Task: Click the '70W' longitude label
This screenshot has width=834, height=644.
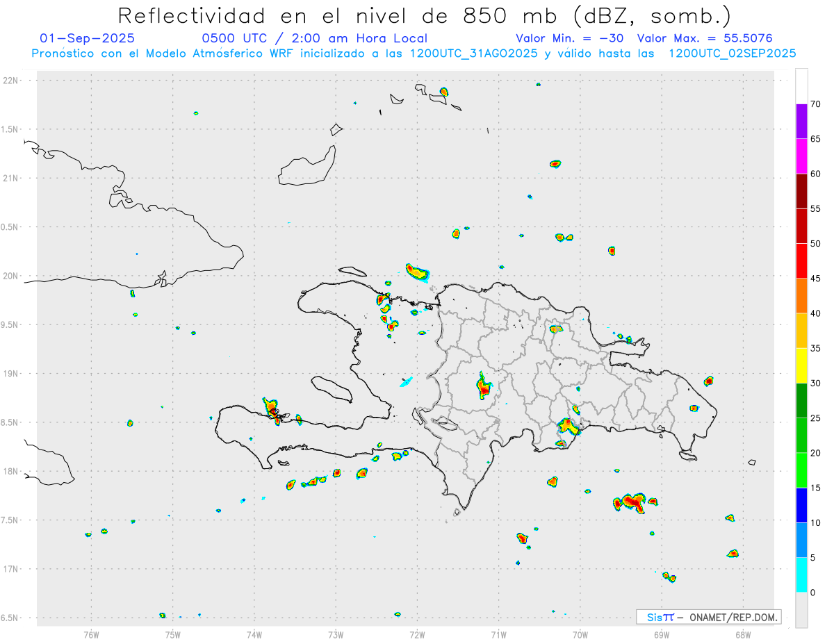Action: 580,634
